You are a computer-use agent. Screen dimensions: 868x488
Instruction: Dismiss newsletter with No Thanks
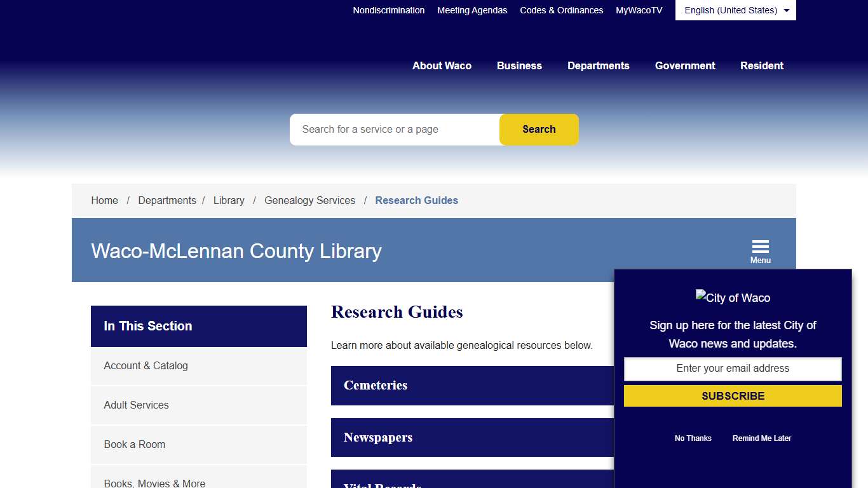[693, 438]
